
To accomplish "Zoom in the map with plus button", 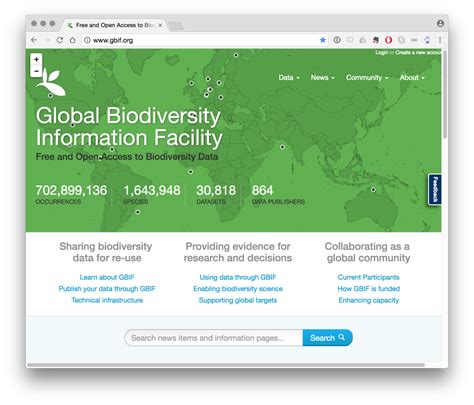I will [36, 59].
